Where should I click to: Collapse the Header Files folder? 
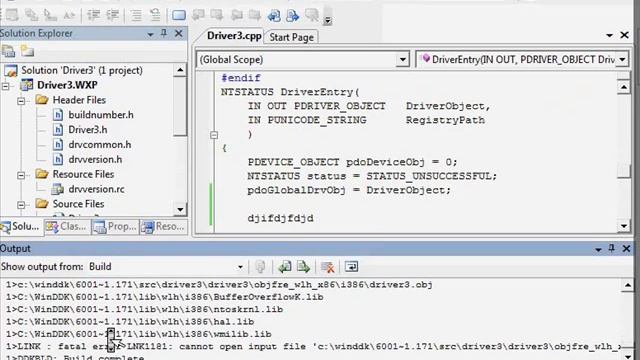click(21, 101)
